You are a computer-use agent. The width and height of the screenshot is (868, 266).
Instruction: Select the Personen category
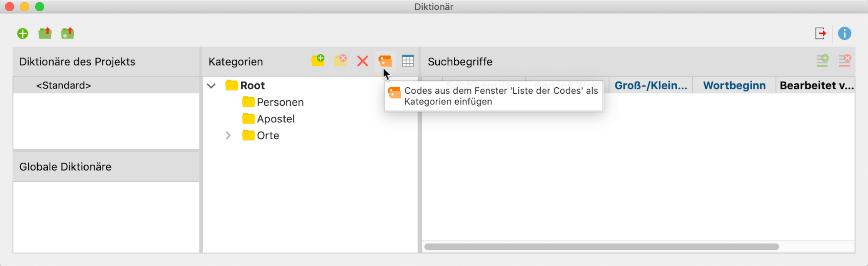tap(280, 102)
